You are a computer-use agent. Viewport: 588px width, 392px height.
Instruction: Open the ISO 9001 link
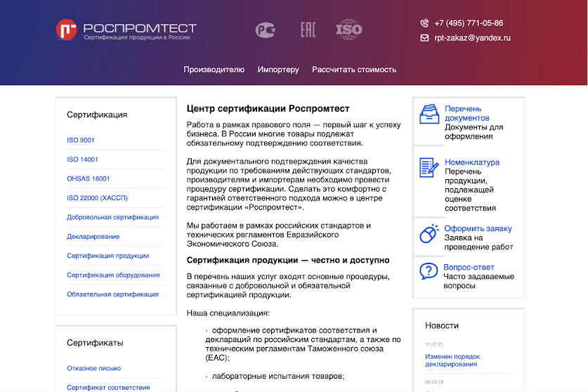81,140
